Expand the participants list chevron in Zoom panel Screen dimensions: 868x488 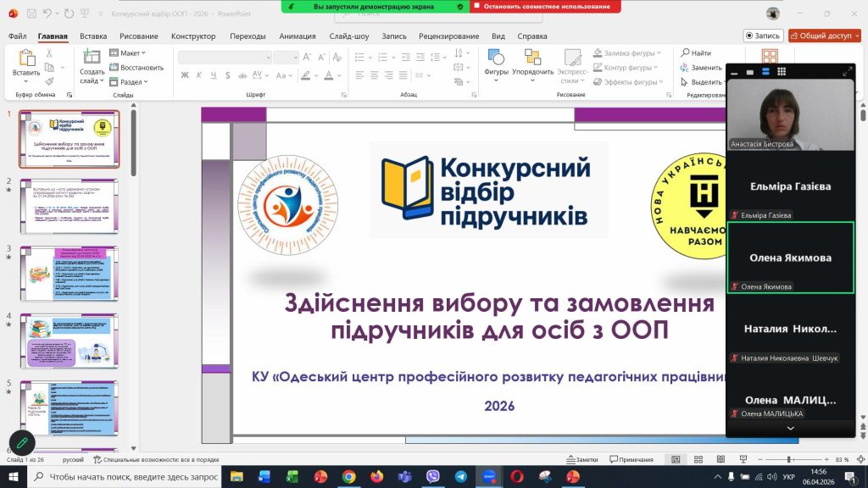[790, 429]
